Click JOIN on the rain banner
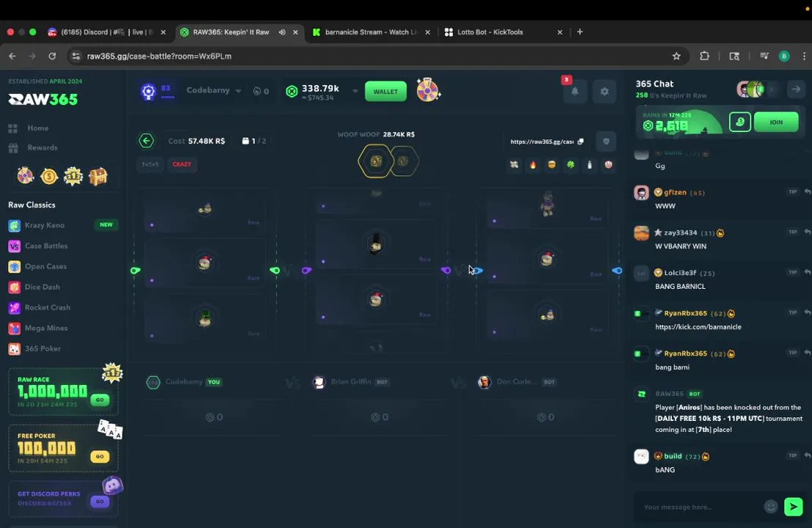Viewport: 812px width, 528px height. tap(776, 122)
